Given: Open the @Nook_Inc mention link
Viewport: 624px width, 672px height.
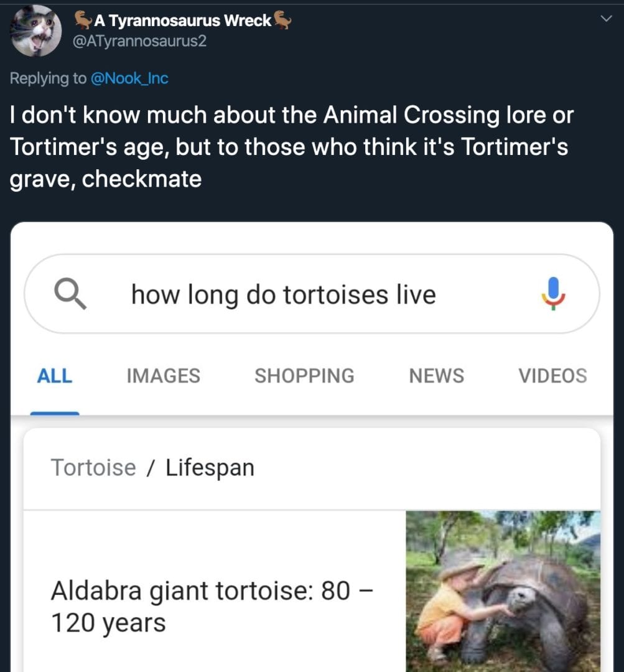Looking at the screenshot, I should pos(131,78).
